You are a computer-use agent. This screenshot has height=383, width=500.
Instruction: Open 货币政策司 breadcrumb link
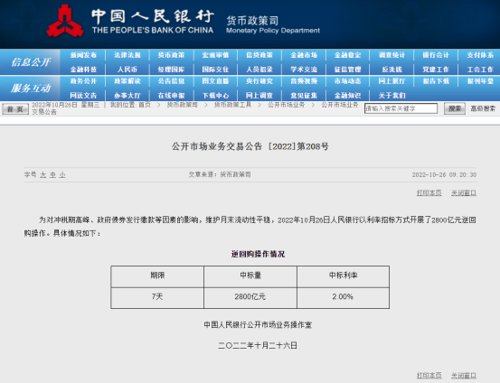pyautogui.click(x=182, y=105)
